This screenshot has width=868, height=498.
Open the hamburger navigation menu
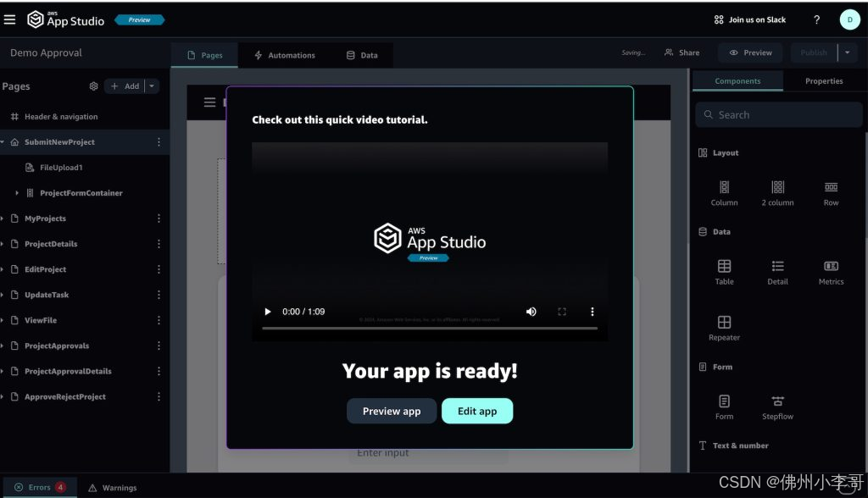click(9, 20)
